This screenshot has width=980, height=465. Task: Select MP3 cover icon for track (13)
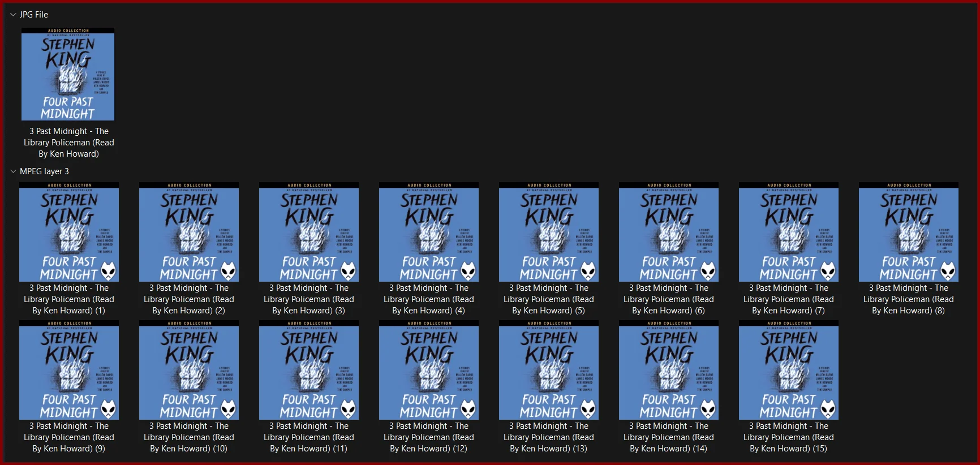549,370
